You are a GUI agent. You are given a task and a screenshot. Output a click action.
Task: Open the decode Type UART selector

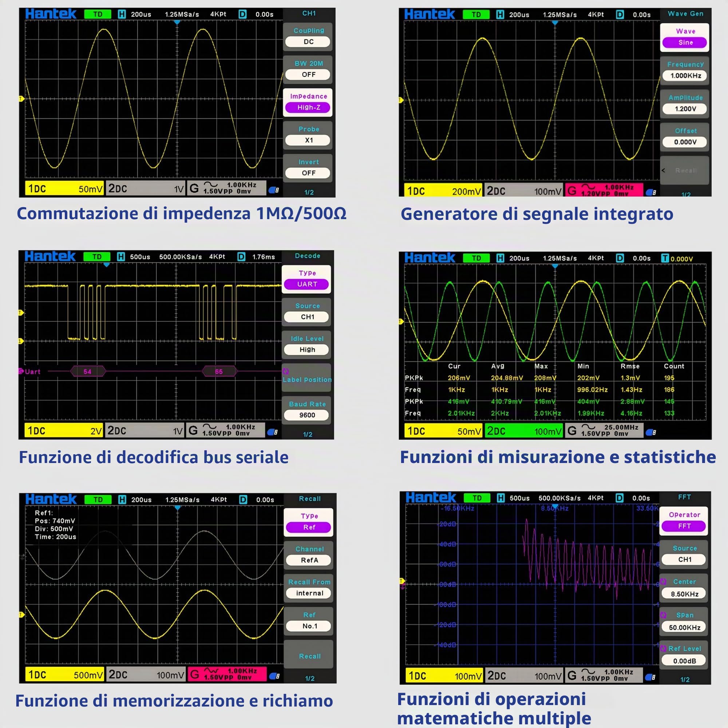click(307, 279)
